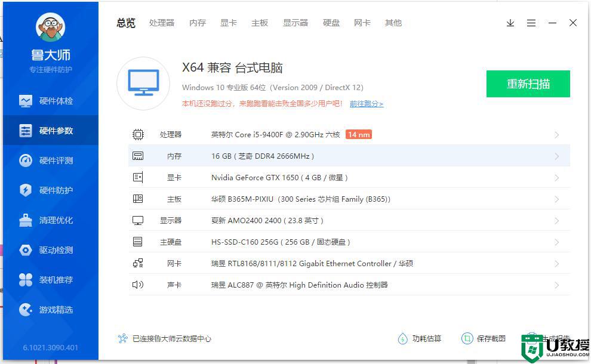Click the 重新扫描 rescan button
The height and width of the screenshot is (364, 591).
coord(528,84)
